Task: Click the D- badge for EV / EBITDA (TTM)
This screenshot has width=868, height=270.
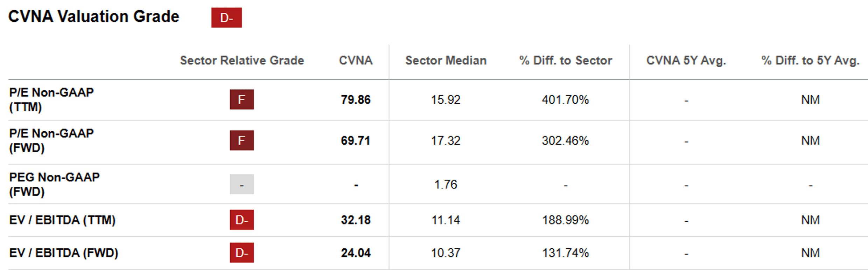Action: coord(241,220)
